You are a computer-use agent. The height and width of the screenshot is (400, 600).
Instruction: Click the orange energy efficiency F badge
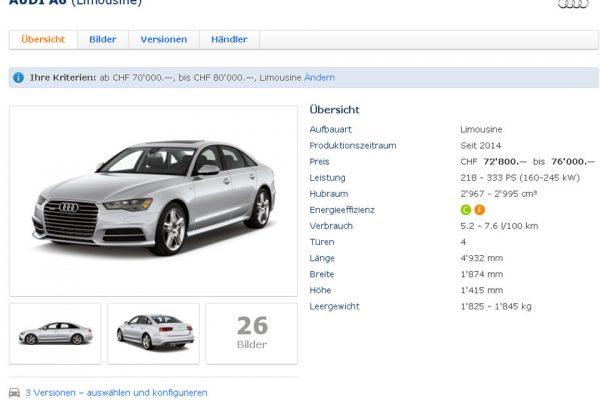[x=479, y=210]
